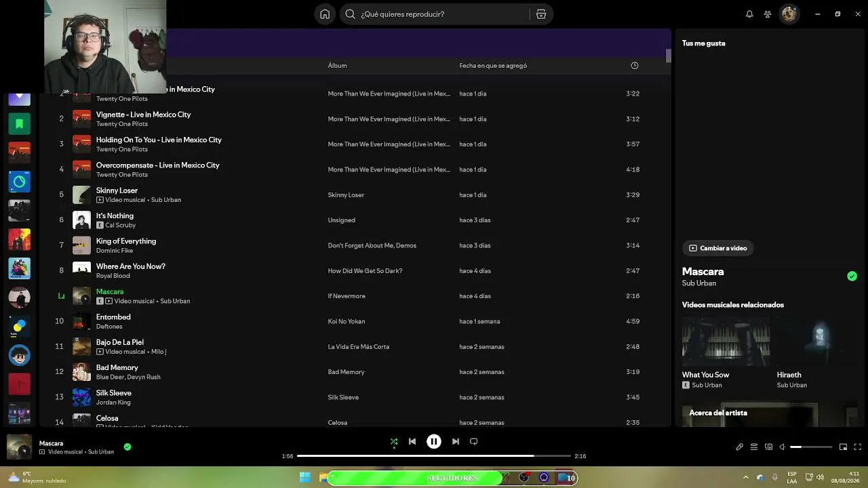Click the 'Cambiar a video' button
Viewport: 868px width, 488px height.
(x=717, y=248)
